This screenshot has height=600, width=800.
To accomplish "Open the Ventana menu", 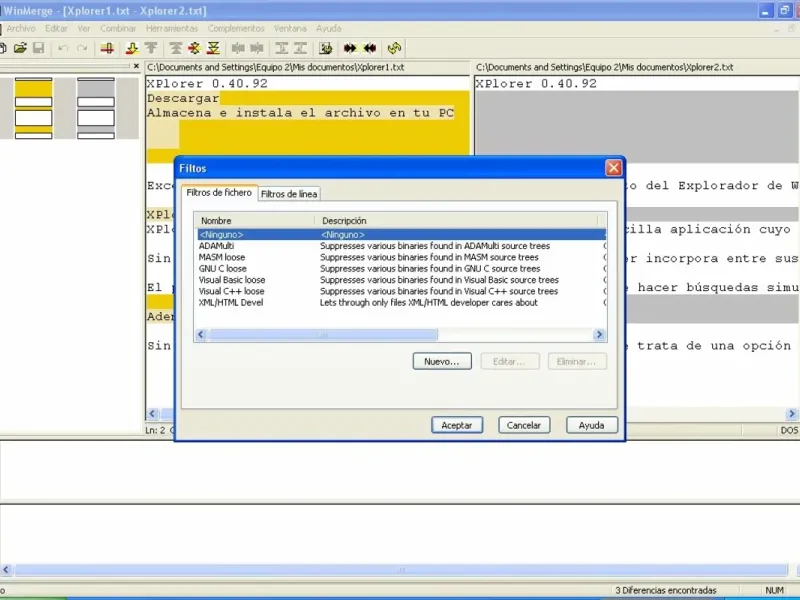I will point(290,29).
